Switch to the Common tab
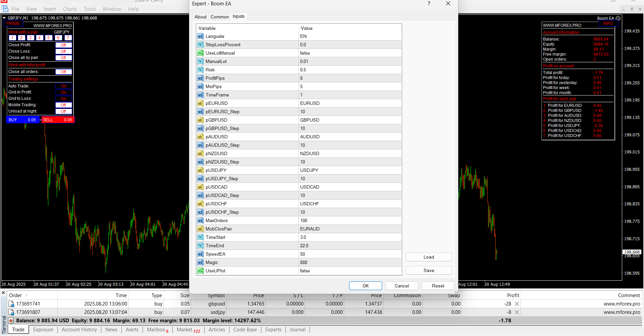The image size is (644, 336). pos(219,17)
